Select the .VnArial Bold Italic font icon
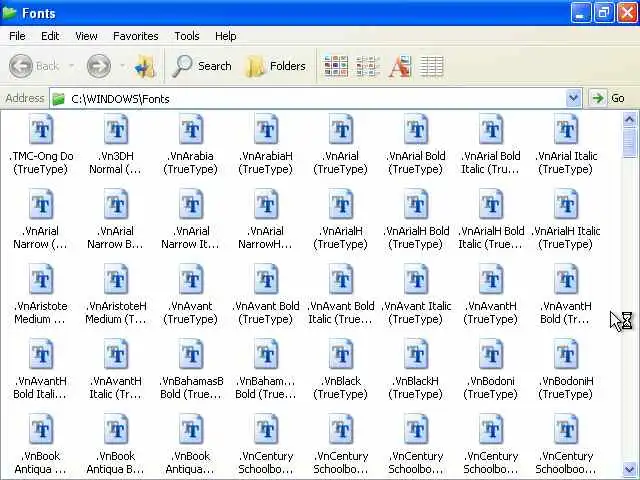The height and width of the screenshot is (480, 640). [x=491, y=129]
